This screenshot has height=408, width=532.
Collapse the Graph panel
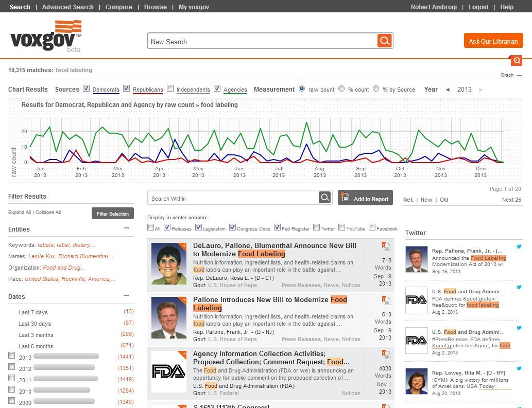[x=519, y=76]
